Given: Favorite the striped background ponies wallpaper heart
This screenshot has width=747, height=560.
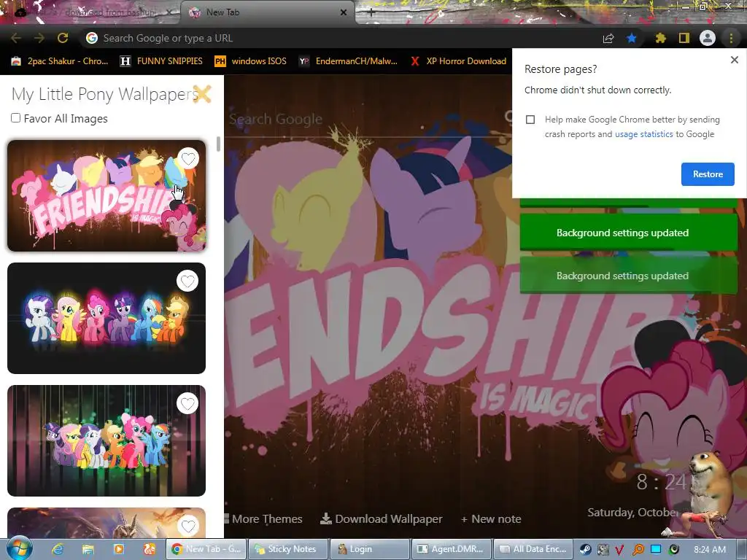Looking at the screenshot, I should click(187, 404).
